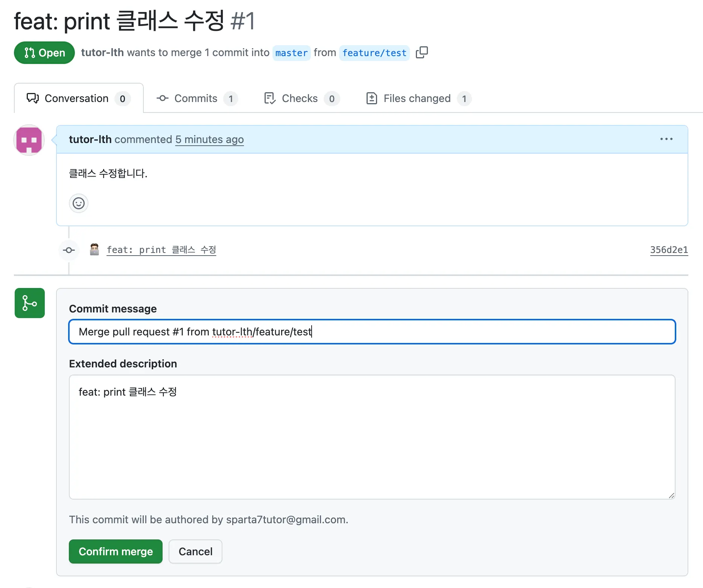Click the commit author's small avatar

94,250
